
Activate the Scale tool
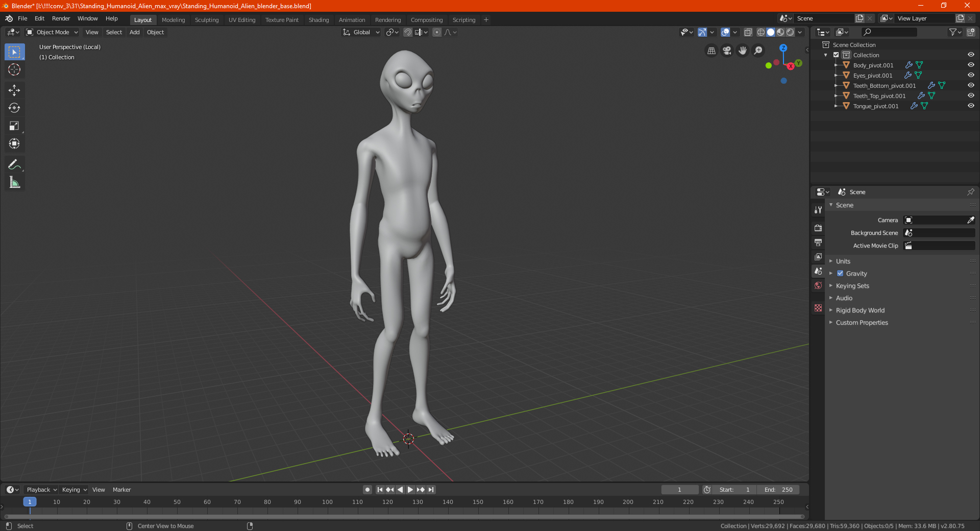(x=14, y=126)
